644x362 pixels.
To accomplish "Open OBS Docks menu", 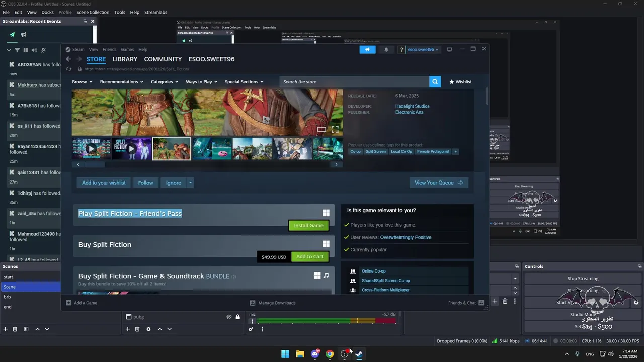I will coord(47,12).
